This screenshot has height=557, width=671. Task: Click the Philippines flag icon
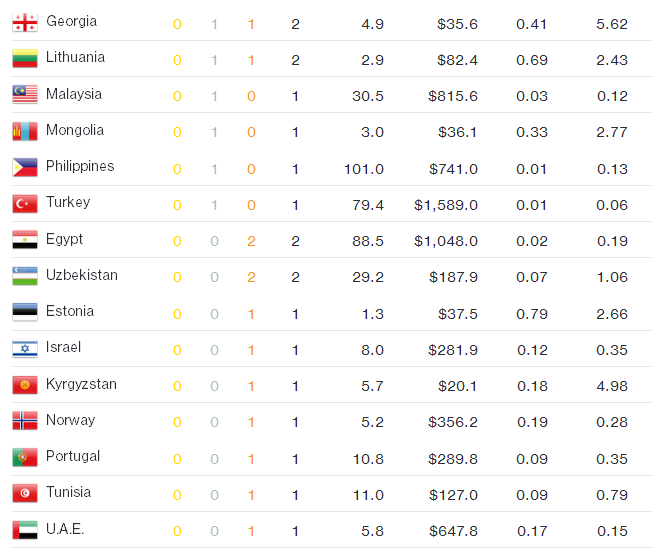[25, 168]
